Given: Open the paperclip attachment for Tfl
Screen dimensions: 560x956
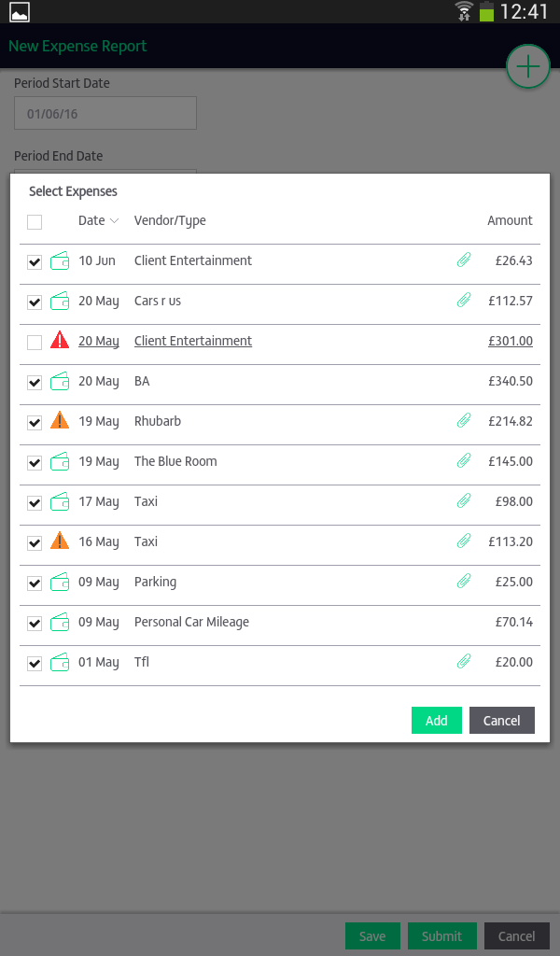Looking at the screenshot, I should coord(464,661).
